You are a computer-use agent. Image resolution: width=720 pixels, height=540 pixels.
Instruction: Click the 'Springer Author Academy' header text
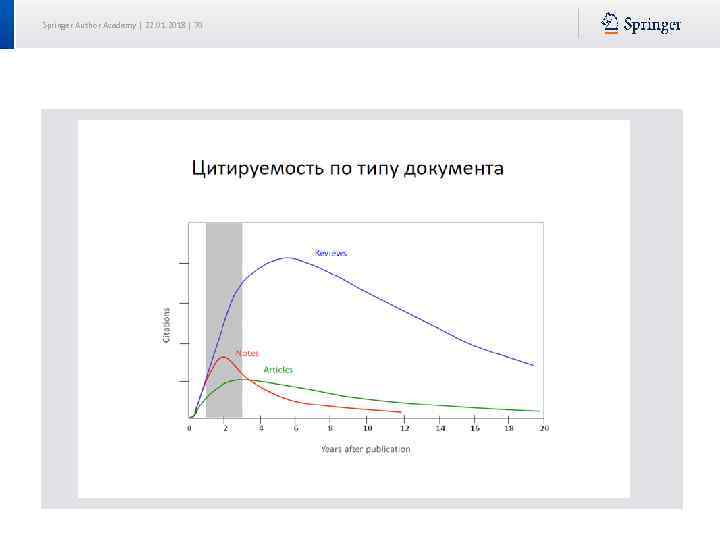(89, 25)
